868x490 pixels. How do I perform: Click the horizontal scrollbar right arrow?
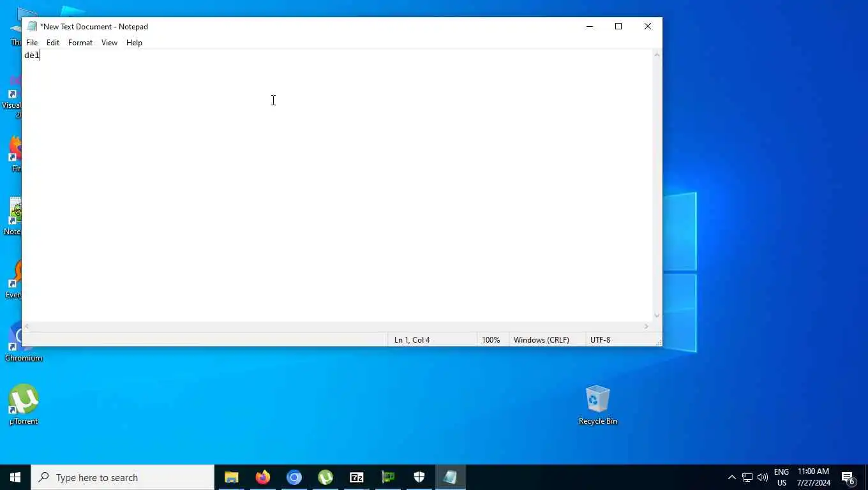(647, 327)
